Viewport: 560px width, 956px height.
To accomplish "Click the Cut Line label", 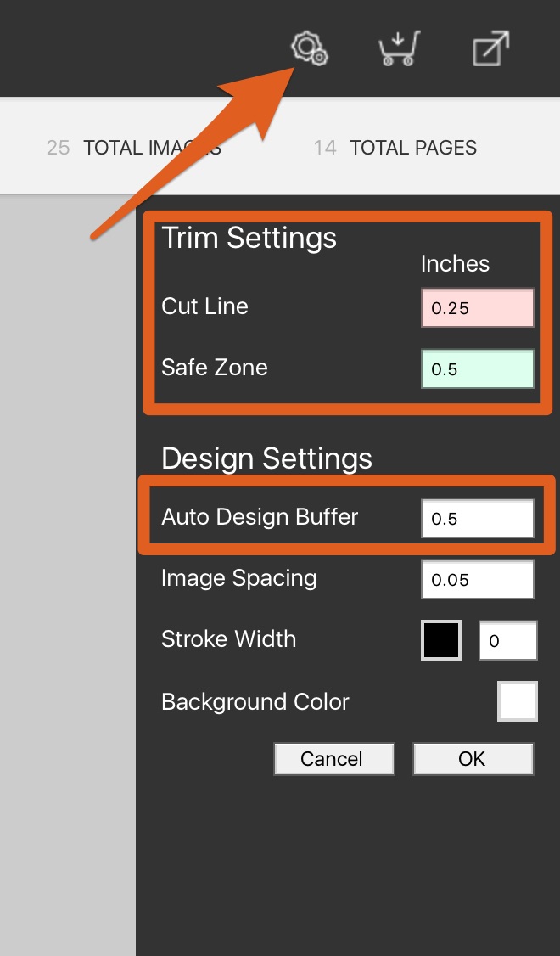I will (x=204, y=306).
